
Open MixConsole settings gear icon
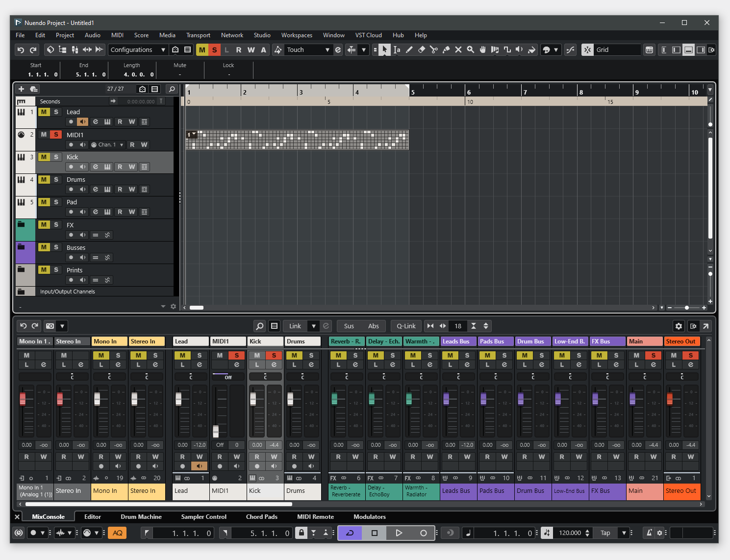[x=679, y=326]
